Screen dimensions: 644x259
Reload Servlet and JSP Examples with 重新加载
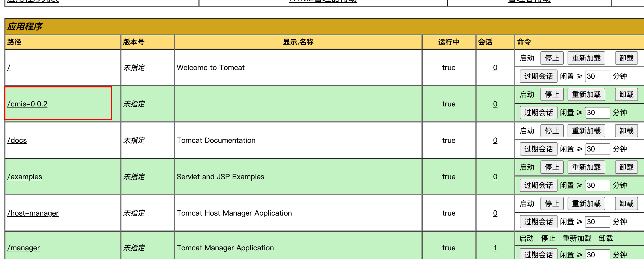click(x=587, y=167)
